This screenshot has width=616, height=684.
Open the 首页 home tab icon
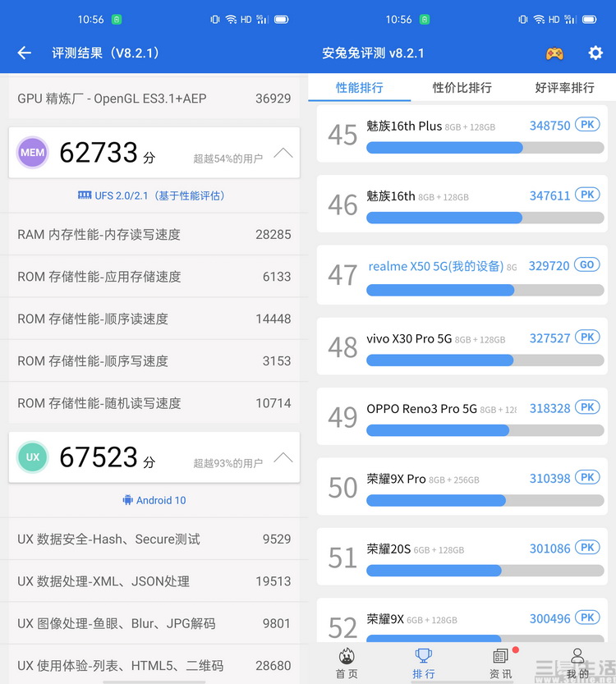(x=347, y=655)
